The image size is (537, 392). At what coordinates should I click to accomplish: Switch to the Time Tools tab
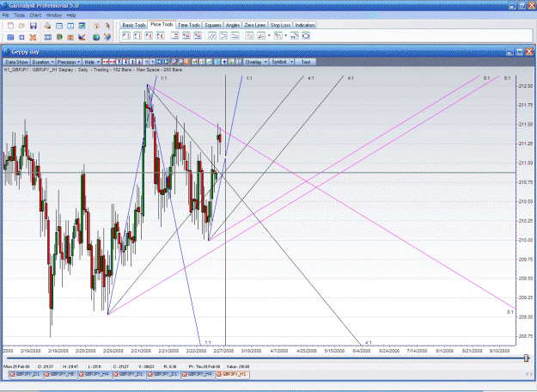189,25
